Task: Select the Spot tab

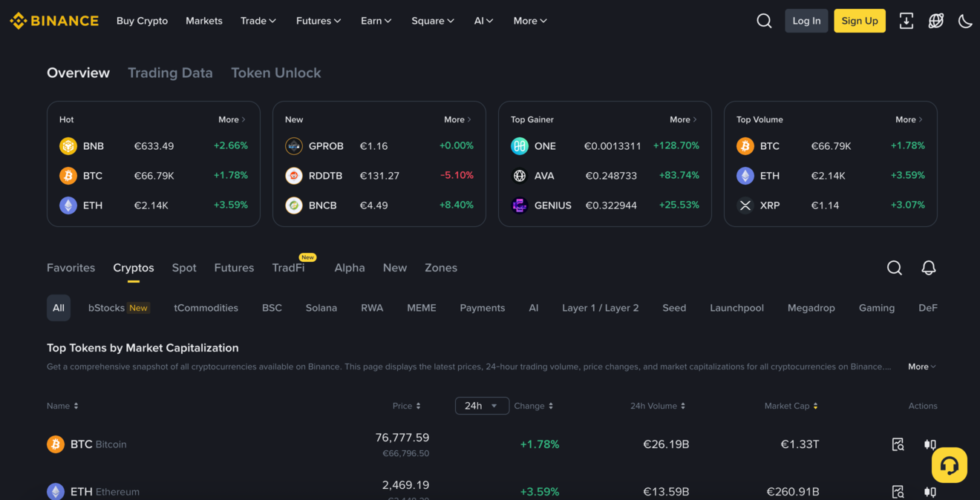Action: coord(184,268)
